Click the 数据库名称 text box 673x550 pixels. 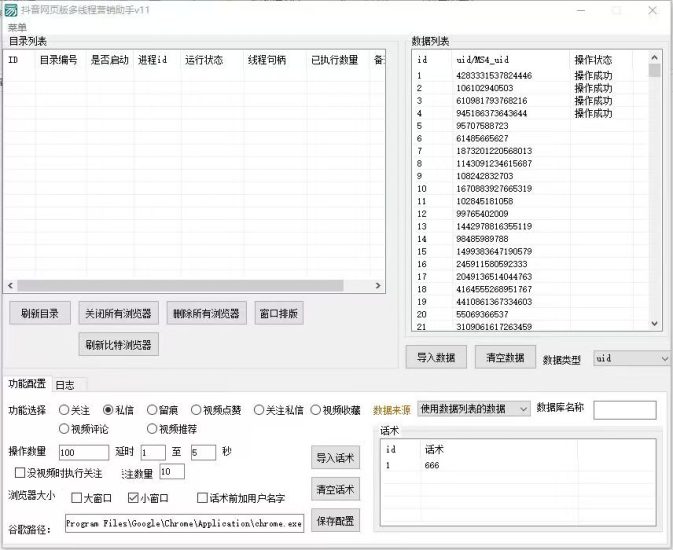pyautogui.click(x=624, y=410)
